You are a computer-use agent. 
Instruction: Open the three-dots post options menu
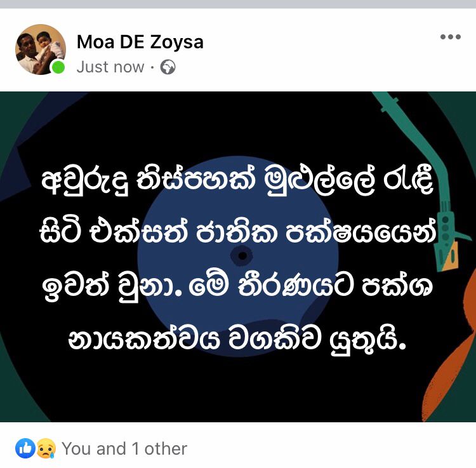click(x=451, y=37)
